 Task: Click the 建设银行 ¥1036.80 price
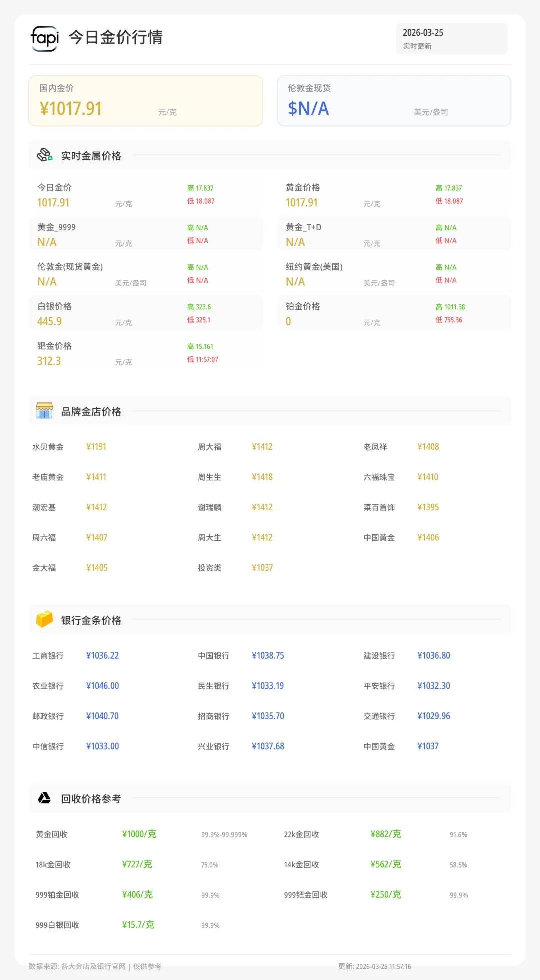(434, 656)
